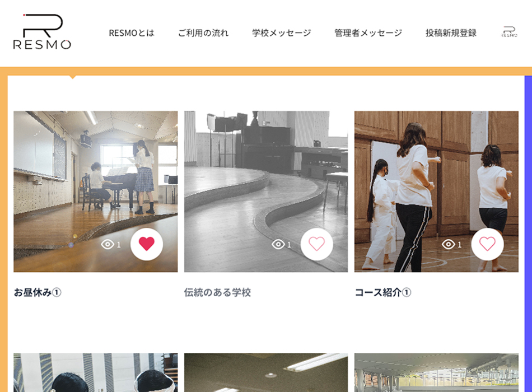Open the karate practice photo thumbnail

tap(436, 192)
